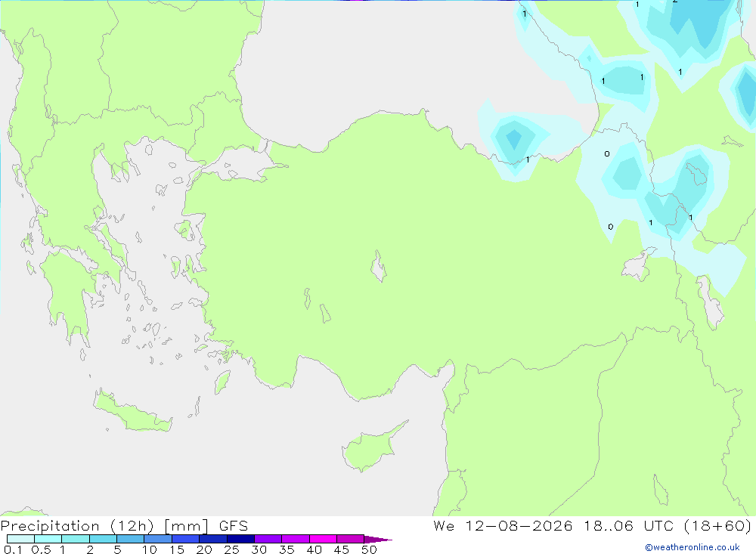Select the 40–45 mm magenta legend swatch

pyautogui.click(x=323, y=539)
